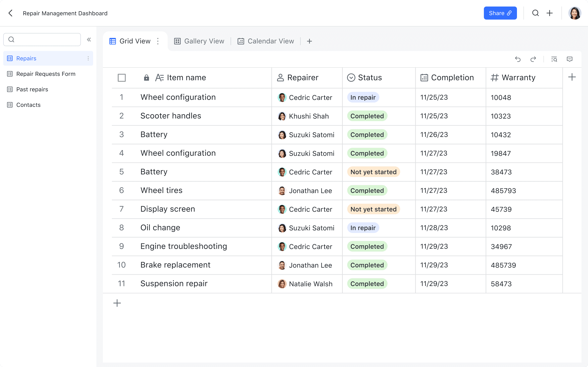Add a new column with plus icon
The height and width of the screenshot is (367, 588).
[572, 77]
